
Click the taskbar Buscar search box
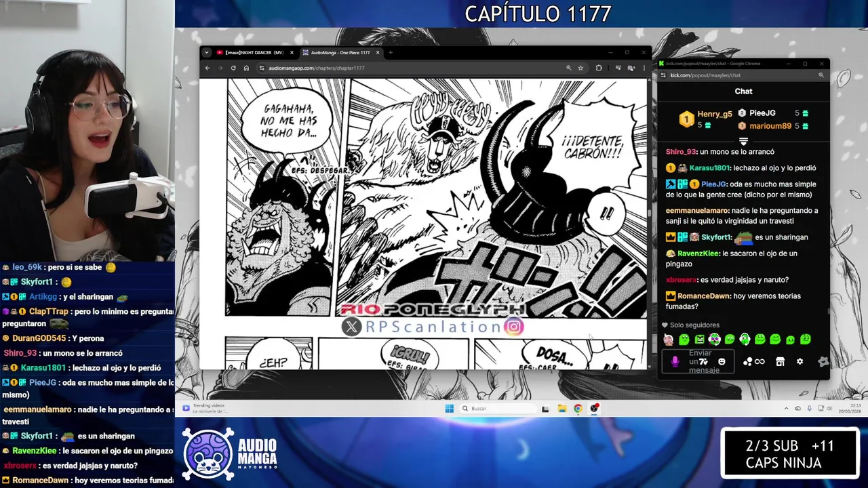point(497,408)
